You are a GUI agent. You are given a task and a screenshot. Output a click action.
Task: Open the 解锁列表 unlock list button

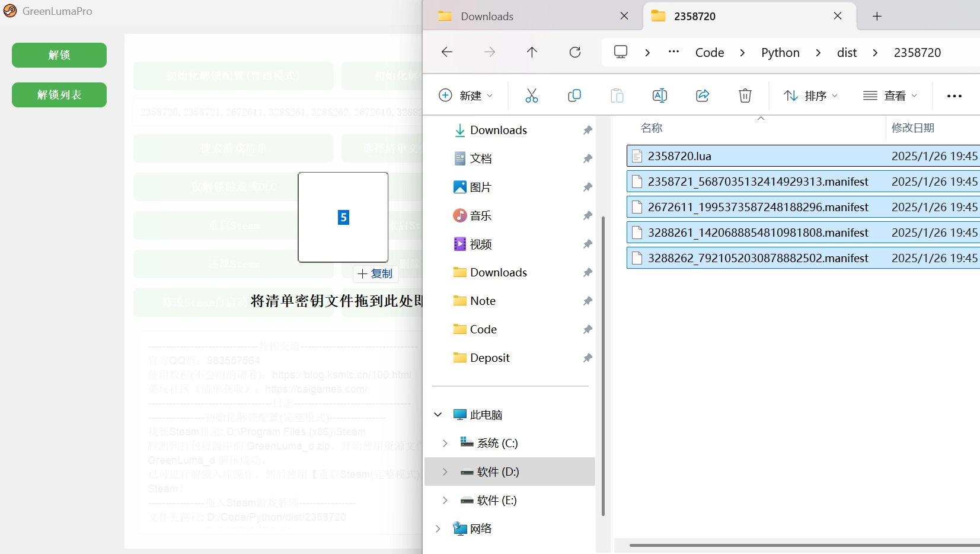pyautogui.click(x=59, y=95)
